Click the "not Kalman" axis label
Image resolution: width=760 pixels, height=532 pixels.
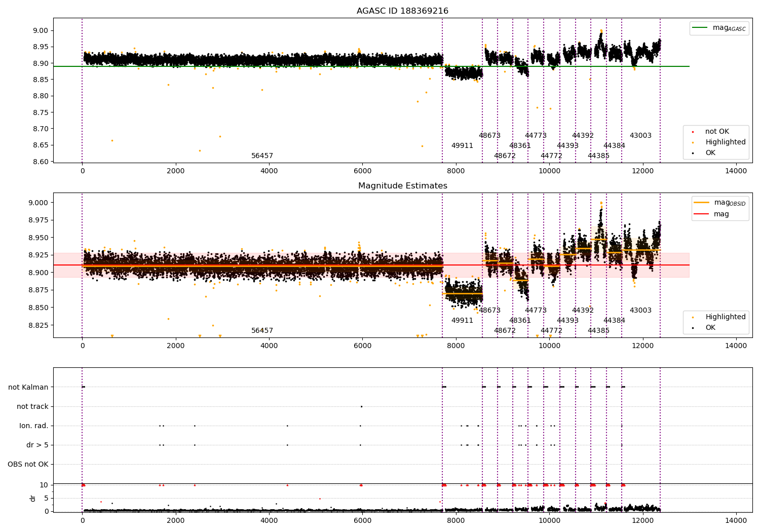point(28,387)
